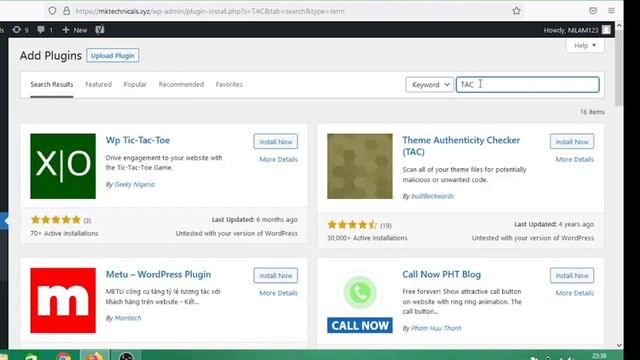
Task: Open the padlock site information icon
Action: pyautogui.click(x=66, y=11)
